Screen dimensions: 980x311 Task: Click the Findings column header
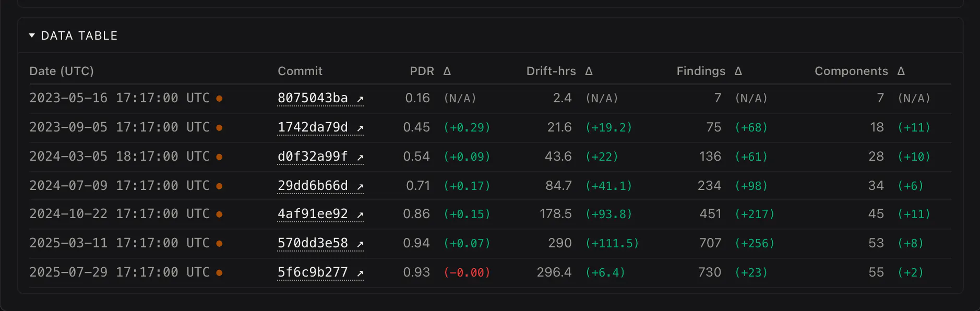coord(701,71)
